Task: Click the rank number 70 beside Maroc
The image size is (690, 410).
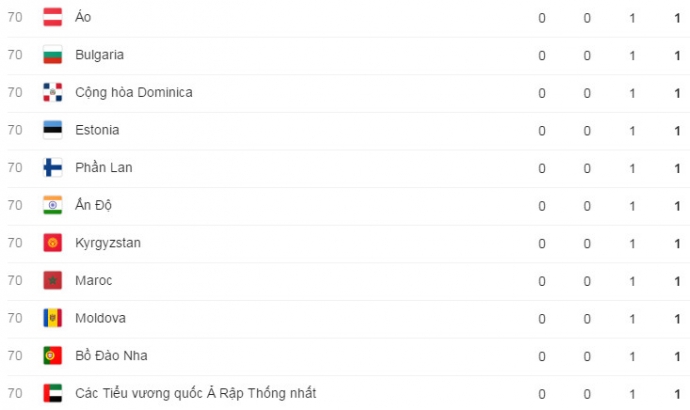Action: pyautogui.click(x=15, y=280)
